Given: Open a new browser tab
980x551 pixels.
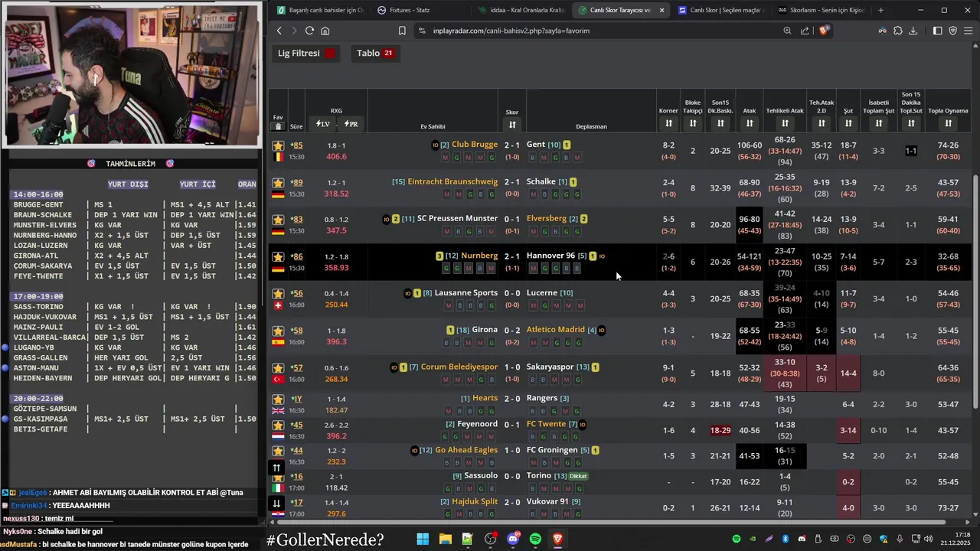Looking at the screenshot, I should click(880, 10).
